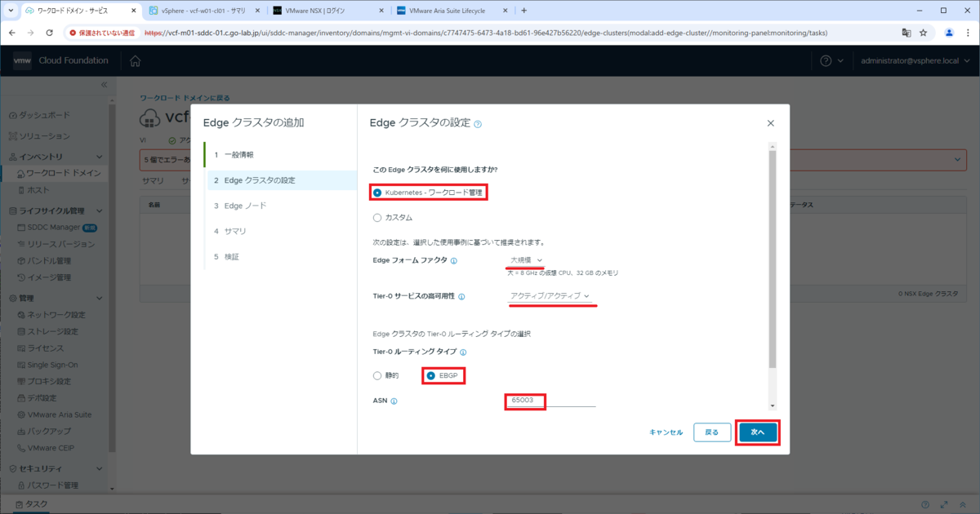
Task: Switch to the vSphere - vcf-w01-cl01 browser tab
Action: click(203, 11)
